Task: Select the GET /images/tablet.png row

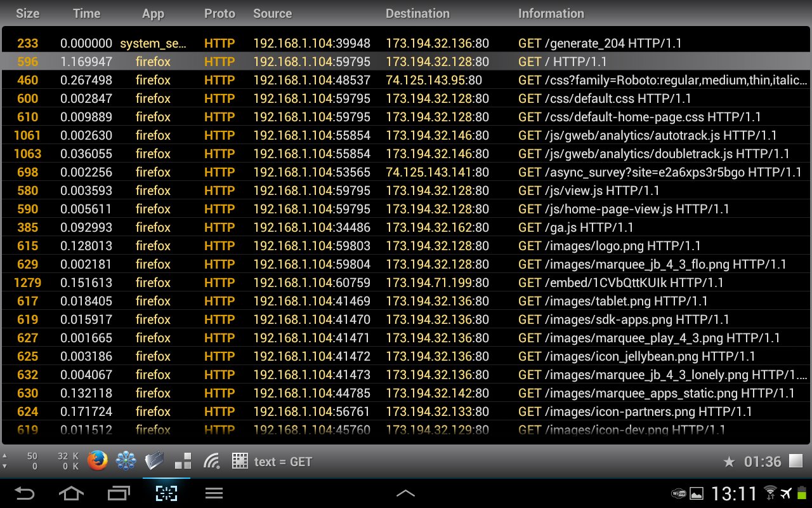Action: [406, 301]
